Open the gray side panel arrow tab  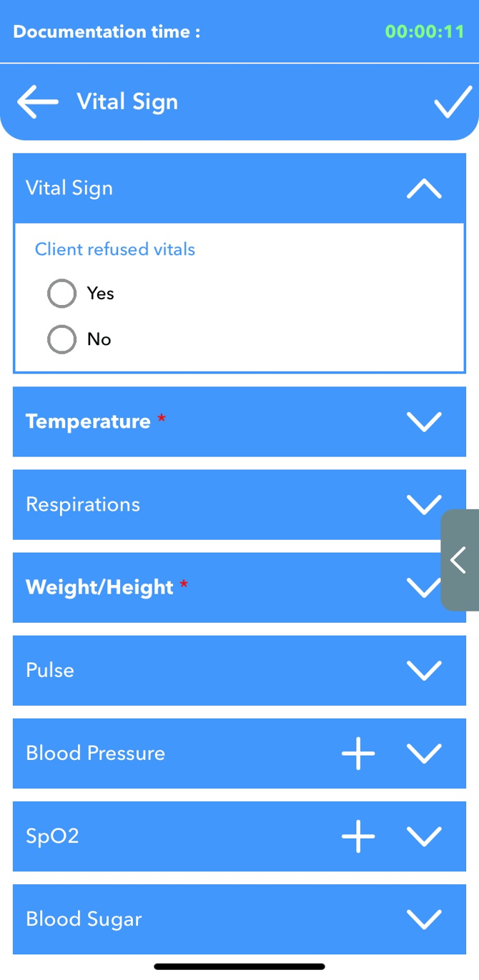[460, 560]
